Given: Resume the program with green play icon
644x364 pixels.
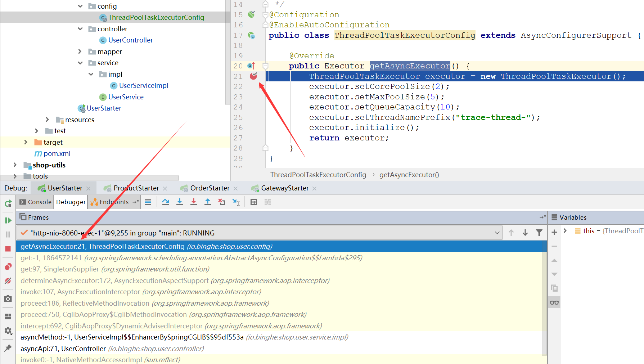Looking at the screenshot, I should pos(8,220).
